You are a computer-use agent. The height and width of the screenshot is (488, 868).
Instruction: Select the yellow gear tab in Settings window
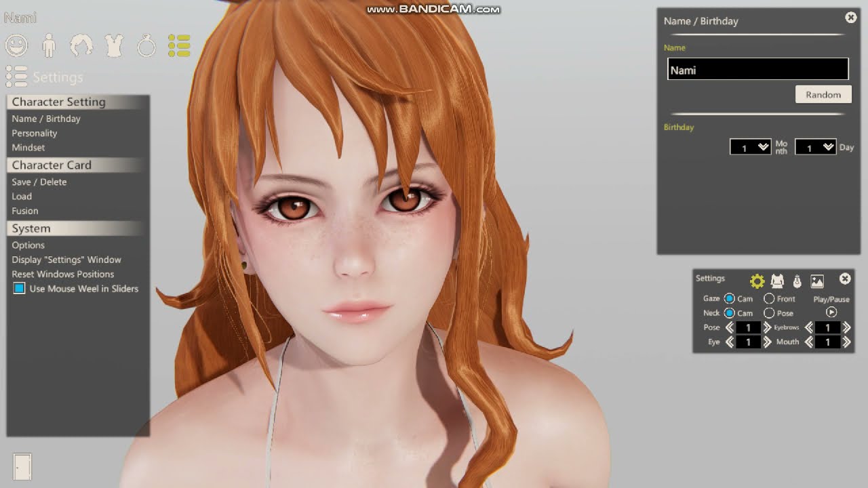click(x=757, y=281)
